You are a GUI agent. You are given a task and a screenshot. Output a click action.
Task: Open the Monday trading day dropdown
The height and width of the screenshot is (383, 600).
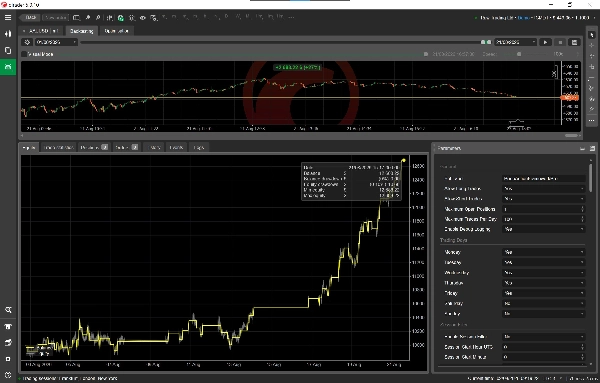coord(543,252)
